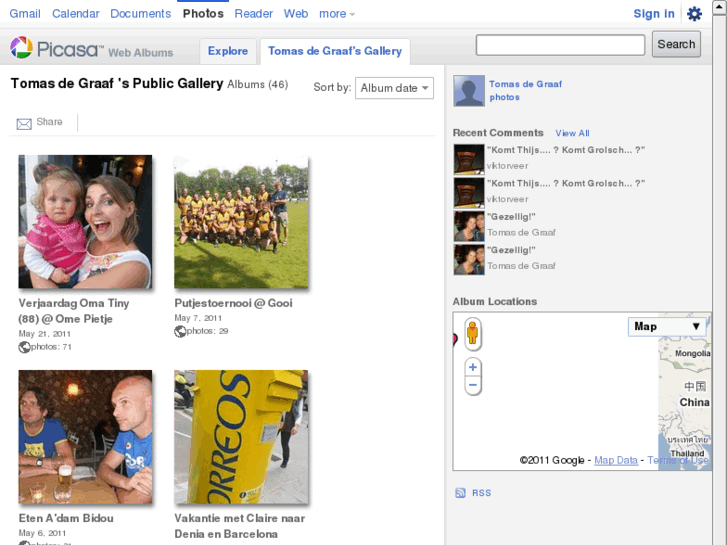Click title Vakantie met Claire naar Denia
Image resolution: width=727 pixels, height=545 pixels.
240,526
